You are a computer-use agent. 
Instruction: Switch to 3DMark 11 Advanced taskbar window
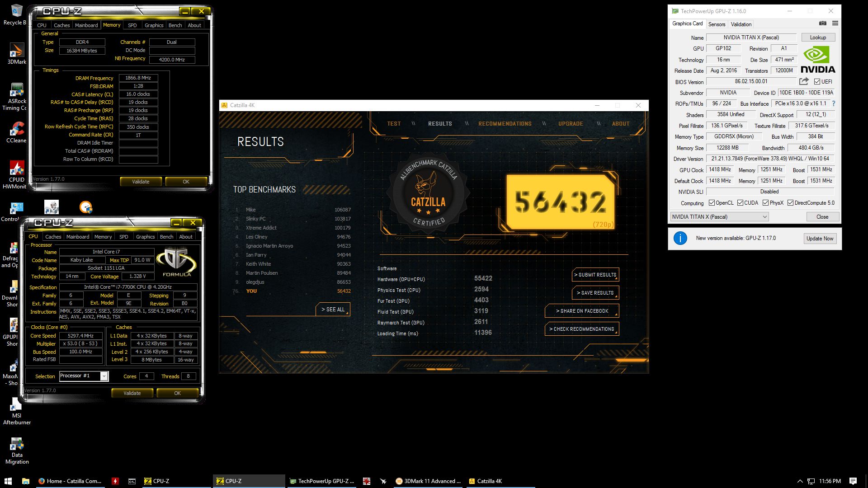pos(428,481)
